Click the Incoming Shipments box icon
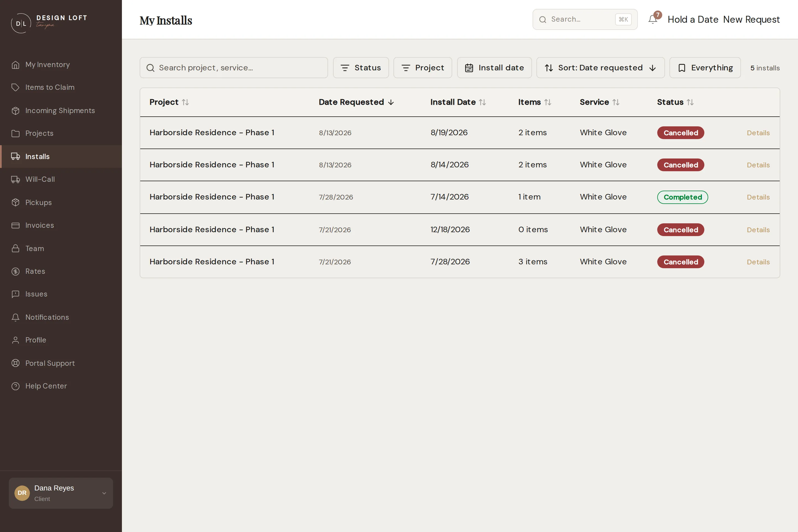The image size is (798, 532). (x=16, y=111)
